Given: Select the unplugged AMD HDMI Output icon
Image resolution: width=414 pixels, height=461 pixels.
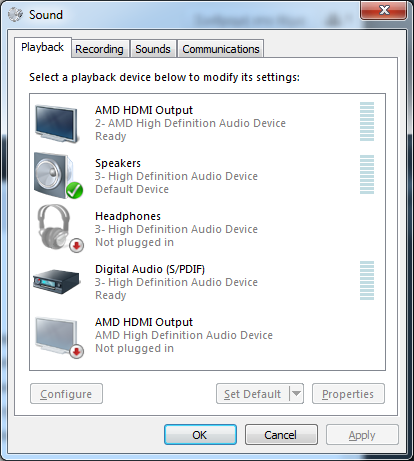Looking at the screenshot, I should [x=59, y=337].
